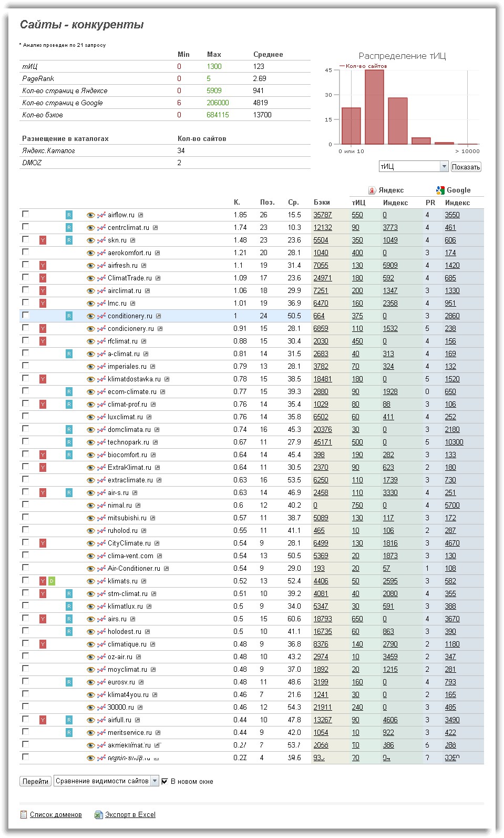Image resolution: width=504 pixels, height=838 pixels.
Task: Click the eye icon for airflow.ru
Action: pos(90,215)
